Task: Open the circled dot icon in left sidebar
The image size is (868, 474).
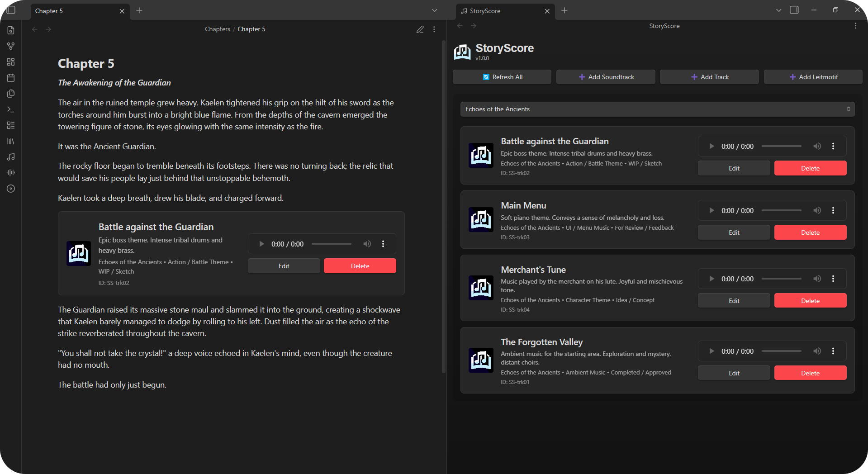Action: 11,189
